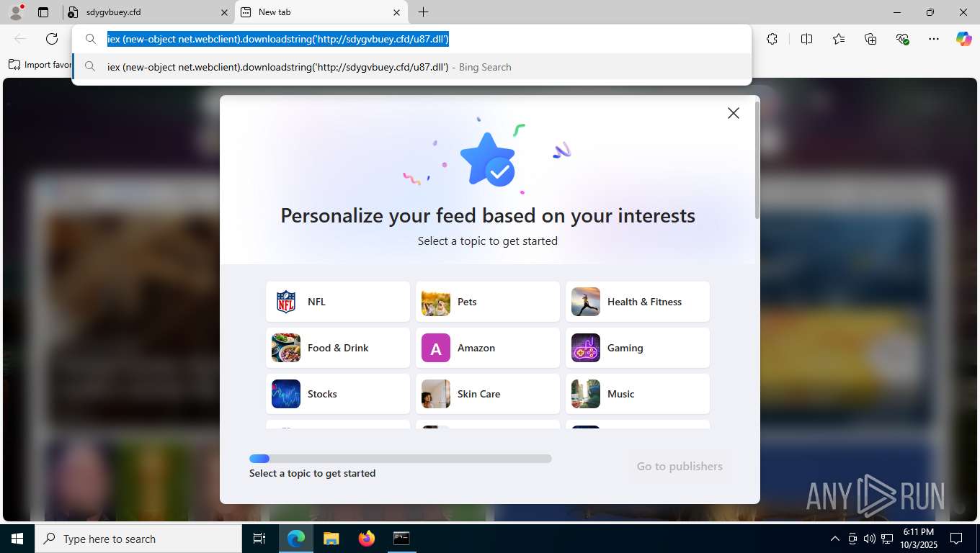Close the sdygvbuey.cfd tab
Viewport: 980px width, 553px height.
pyautogui.click(x=224, y=12)
